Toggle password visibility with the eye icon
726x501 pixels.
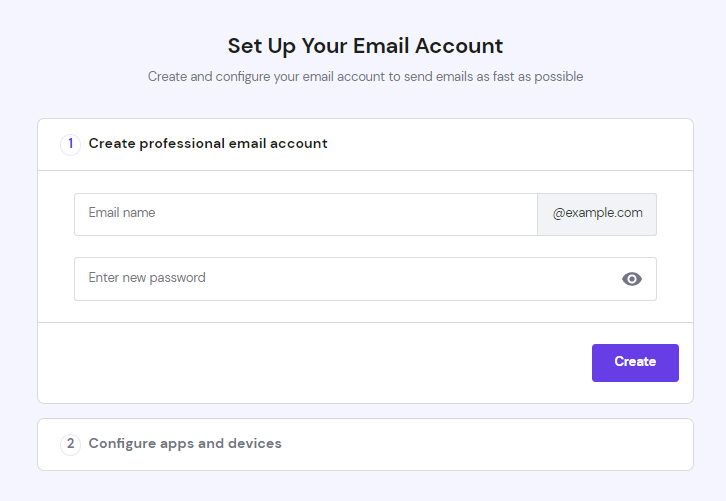click(x=632, y=279)
